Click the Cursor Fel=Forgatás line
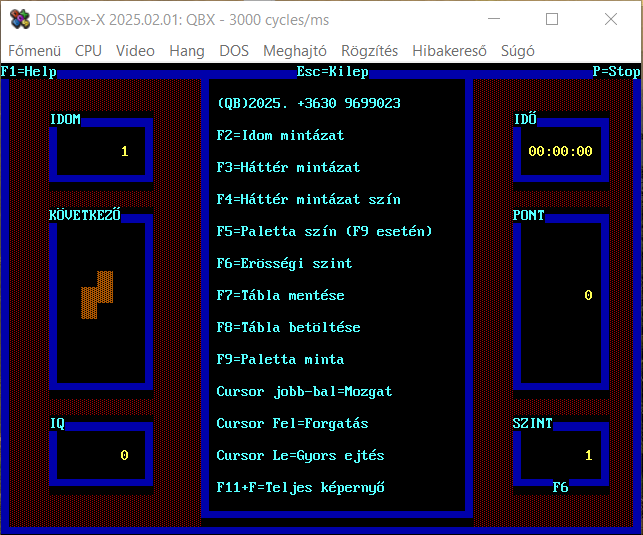The width and height of the screenshot is (643, 535). [292, 423]
